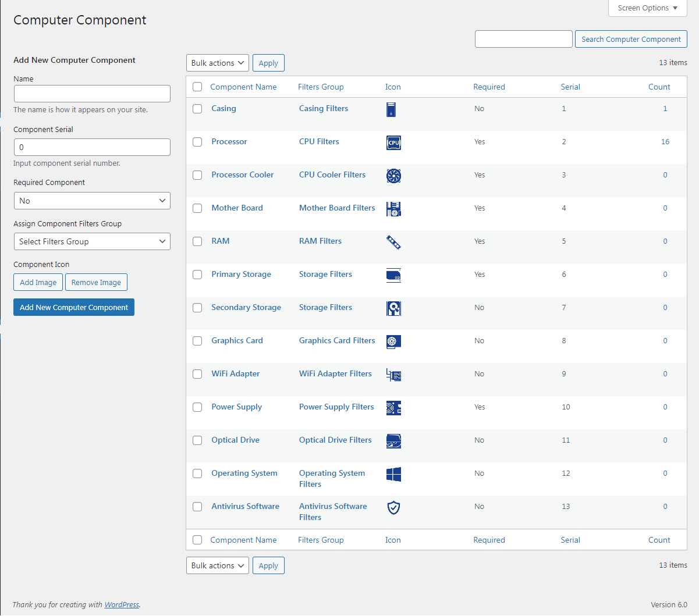
Task: Open the Optical Drive Filters link
Action: pos(335,440)
